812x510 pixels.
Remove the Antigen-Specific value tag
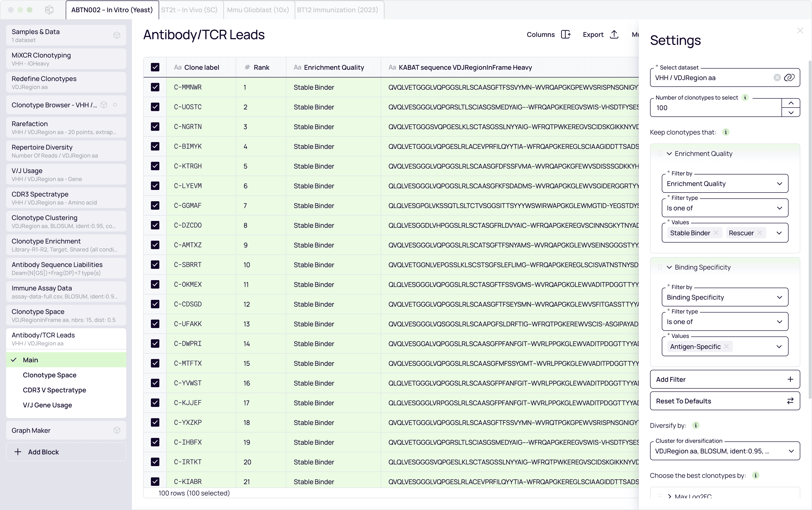click(726, 346)
